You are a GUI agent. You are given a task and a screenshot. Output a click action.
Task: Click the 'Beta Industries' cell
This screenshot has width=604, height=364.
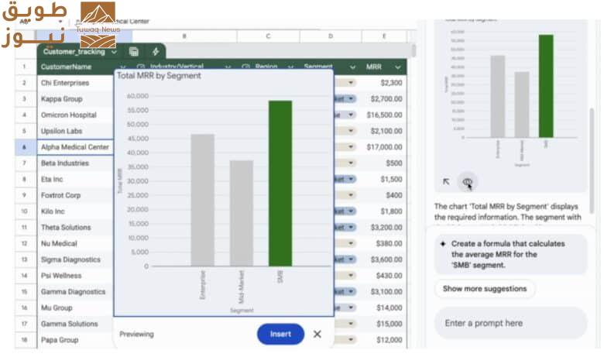tap(76, 163)
